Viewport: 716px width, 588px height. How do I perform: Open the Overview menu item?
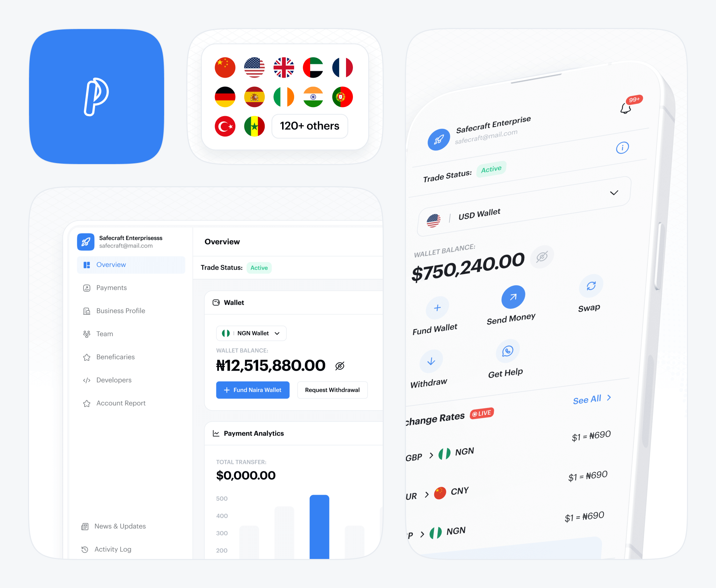(112, 266)
